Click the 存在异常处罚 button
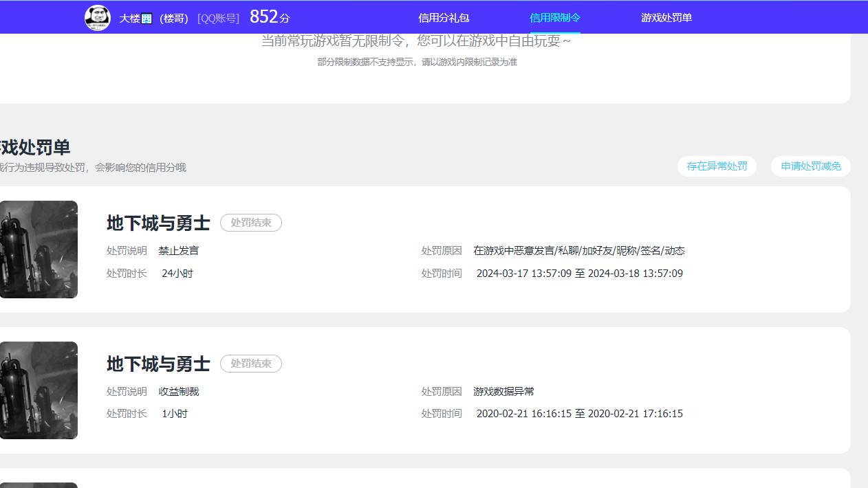The width and height of the screenshot is (868, 488). [x=717, y=166]
